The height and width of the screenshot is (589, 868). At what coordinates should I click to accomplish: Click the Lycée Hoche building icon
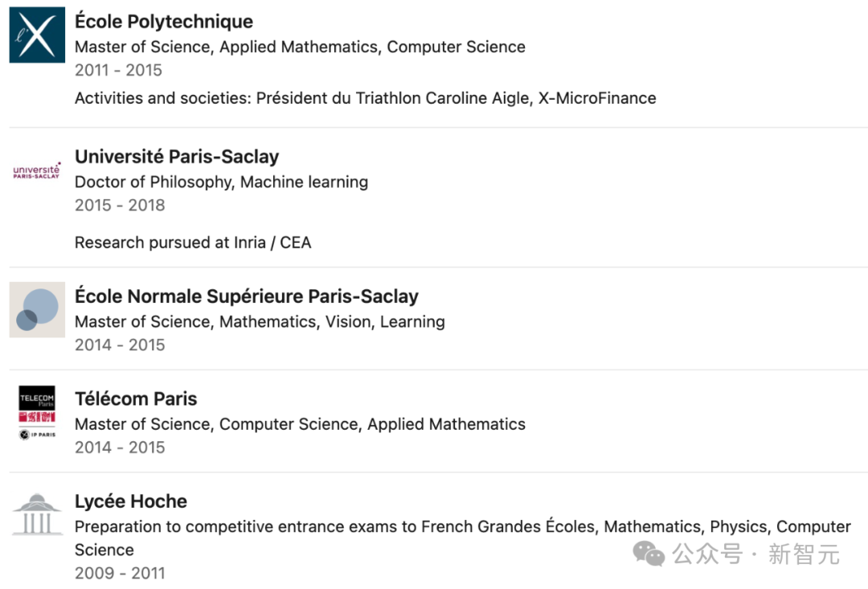tap(37, 514)
